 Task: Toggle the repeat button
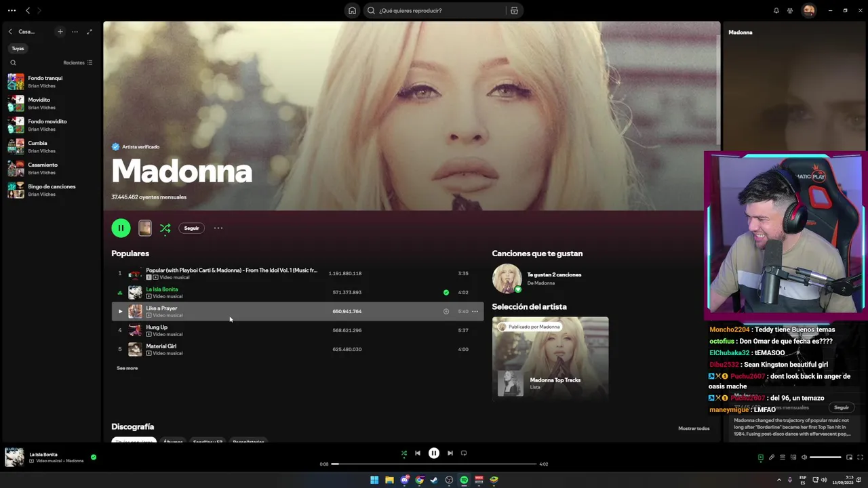tap(464, 453)
